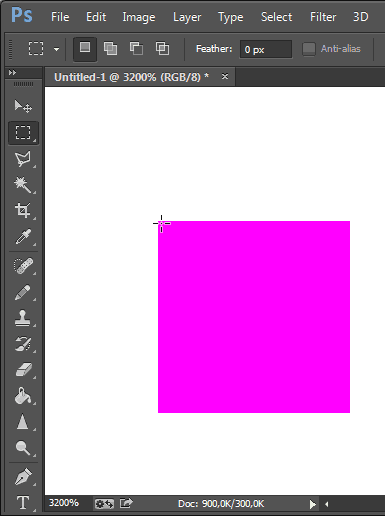Select the Polygonal Lasso tool
This screenshot has width=385, height=516.
pos(23,159)
